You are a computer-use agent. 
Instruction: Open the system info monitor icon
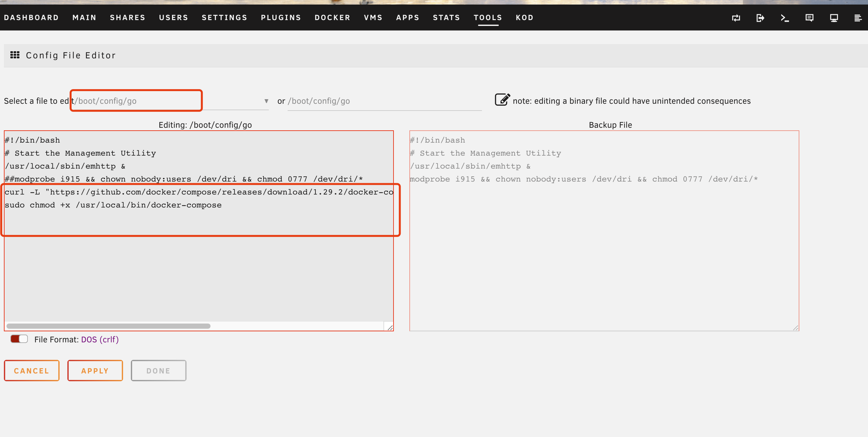pos(834,18)
